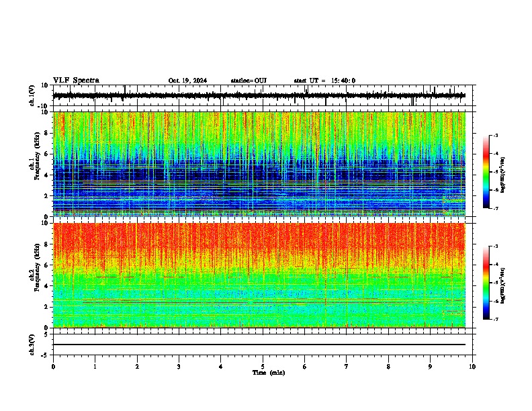Image resolution: width=532 pixels, height=411 pixels.
Task: Click time axis tick label "7"
Action: (347, 367)
